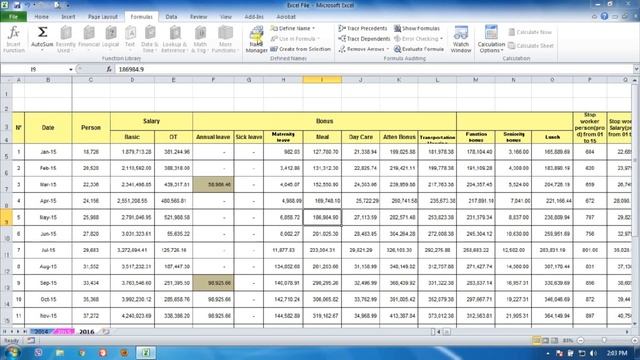Open Lookup & Reference functions
Image resolution: width=640 pixels, height=360 pixels.
tap(174, 39)
